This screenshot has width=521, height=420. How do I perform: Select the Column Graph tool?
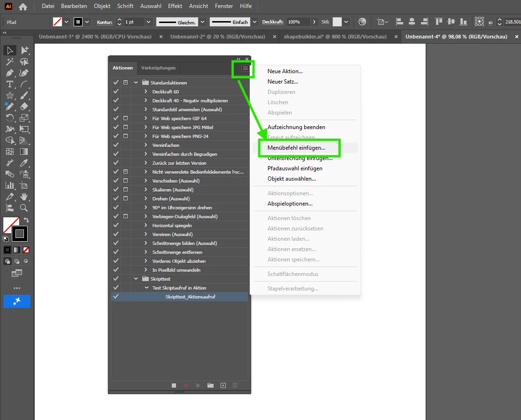(10, 185)
